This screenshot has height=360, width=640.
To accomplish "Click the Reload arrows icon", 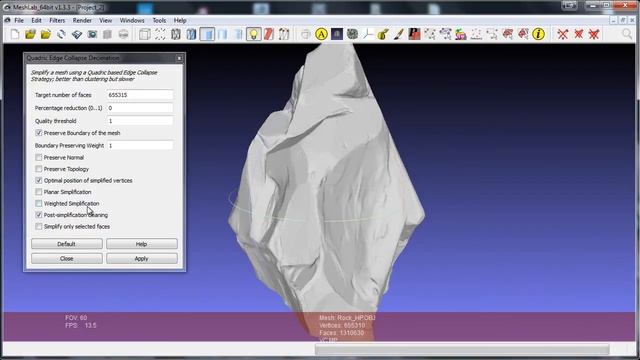I will point(61,34).
